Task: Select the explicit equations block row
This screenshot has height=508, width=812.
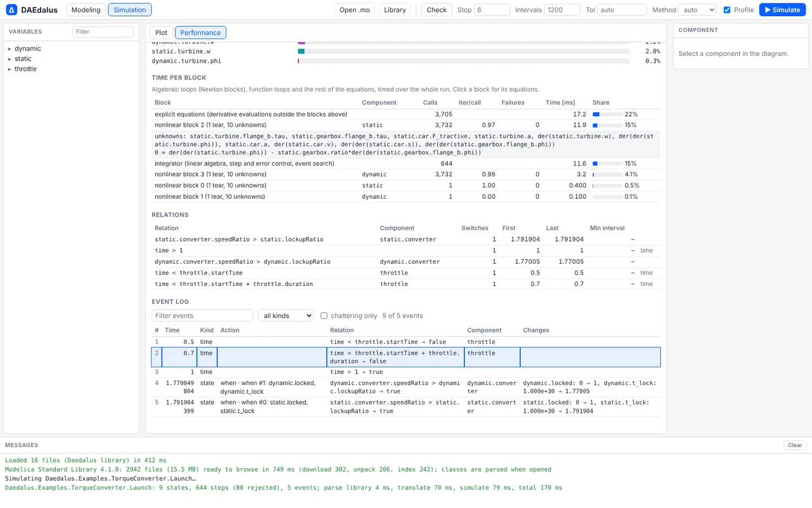Action: tap(405, 114)
